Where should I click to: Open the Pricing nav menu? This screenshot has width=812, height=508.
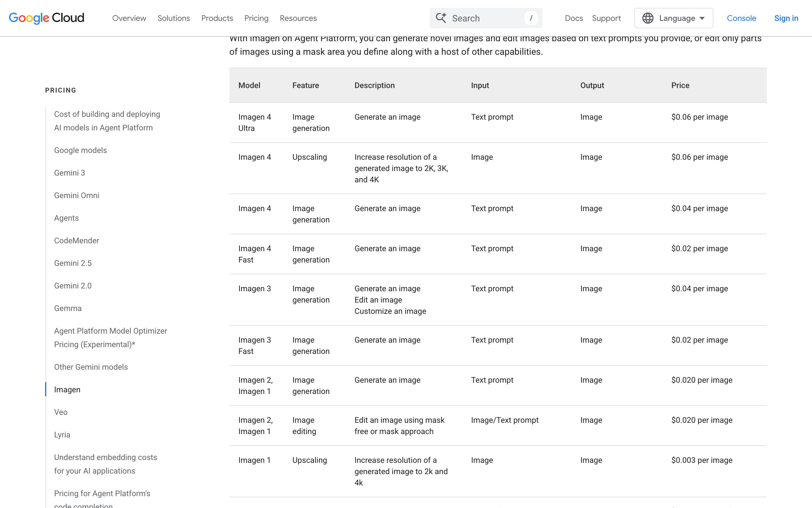point(256,18)
